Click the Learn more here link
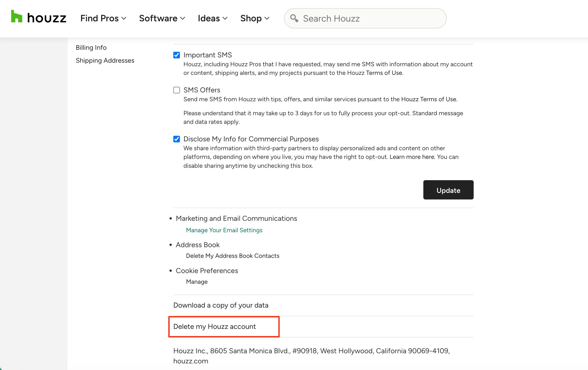The height and width of the screenshot is (370, 588). coord(412,157)
